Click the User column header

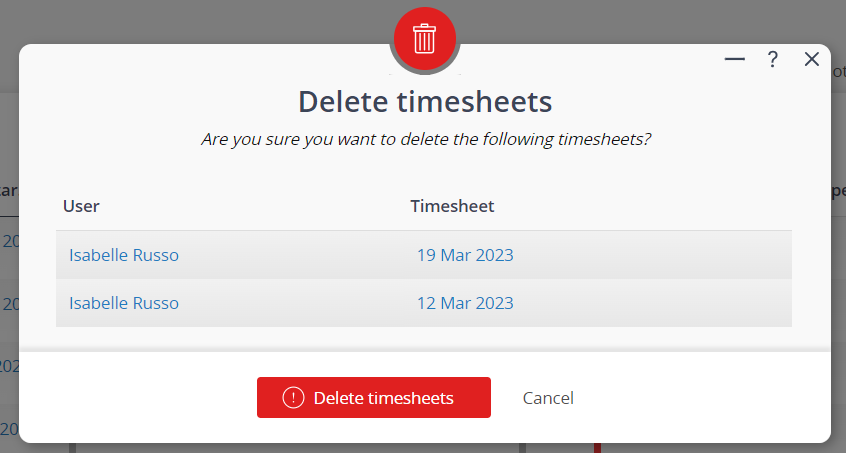coord(81,206)
